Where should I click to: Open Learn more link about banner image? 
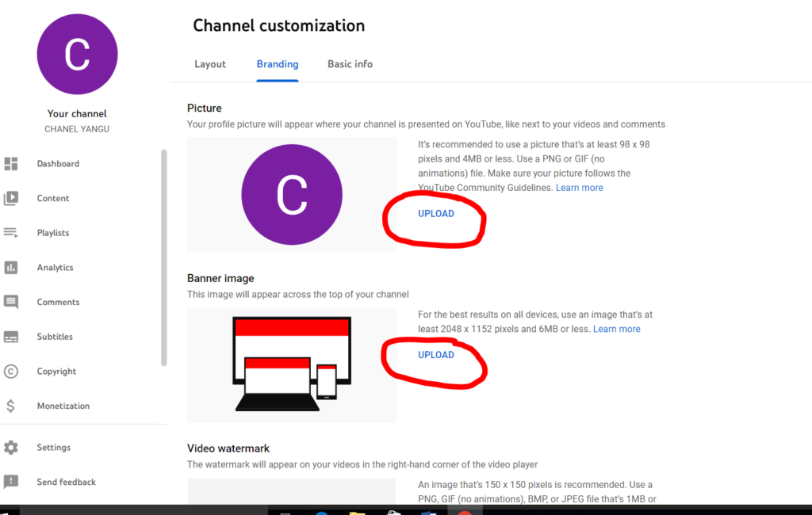coord(617,329)
